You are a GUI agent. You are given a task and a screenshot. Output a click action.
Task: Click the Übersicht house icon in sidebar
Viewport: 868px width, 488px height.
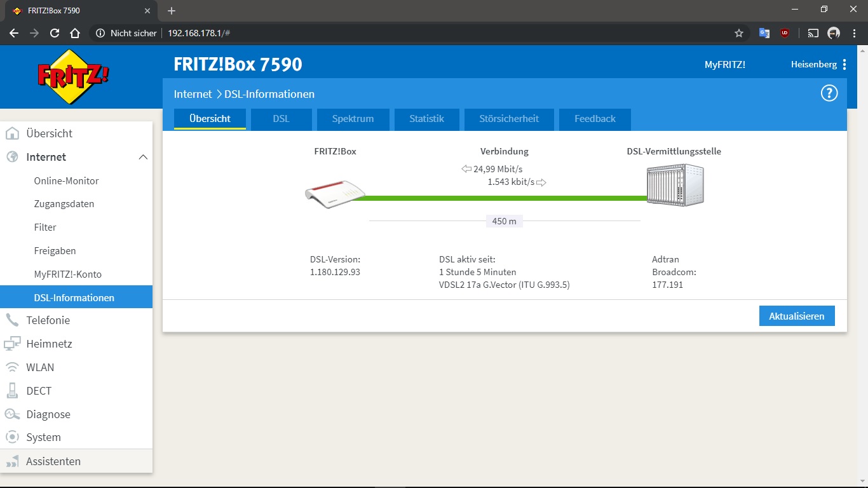(11, 133)
